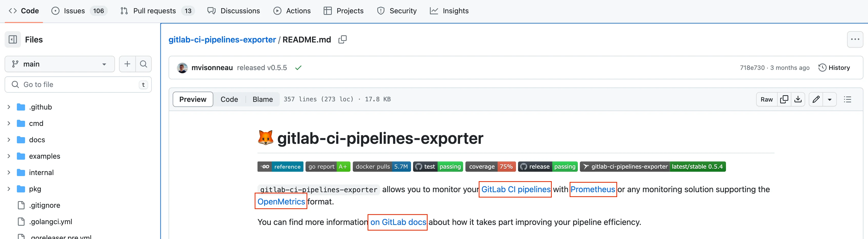
Task: Open the document outline list icon
Action: tap(848, 99)
